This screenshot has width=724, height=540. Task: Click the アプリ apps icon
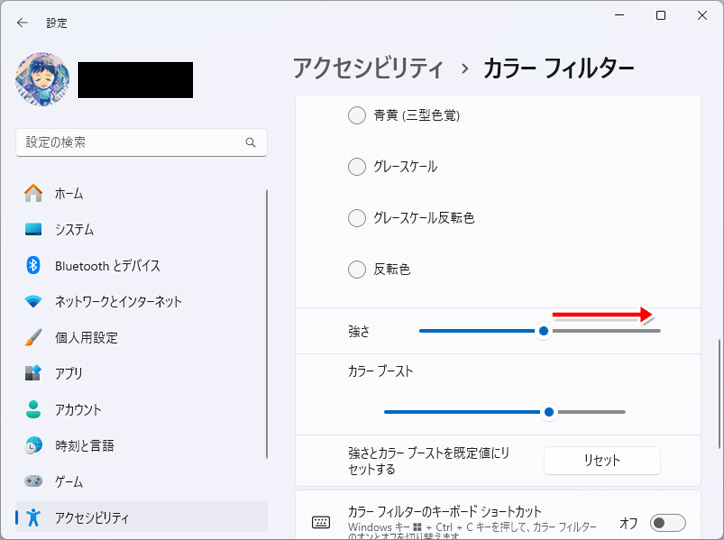(33, 373)
